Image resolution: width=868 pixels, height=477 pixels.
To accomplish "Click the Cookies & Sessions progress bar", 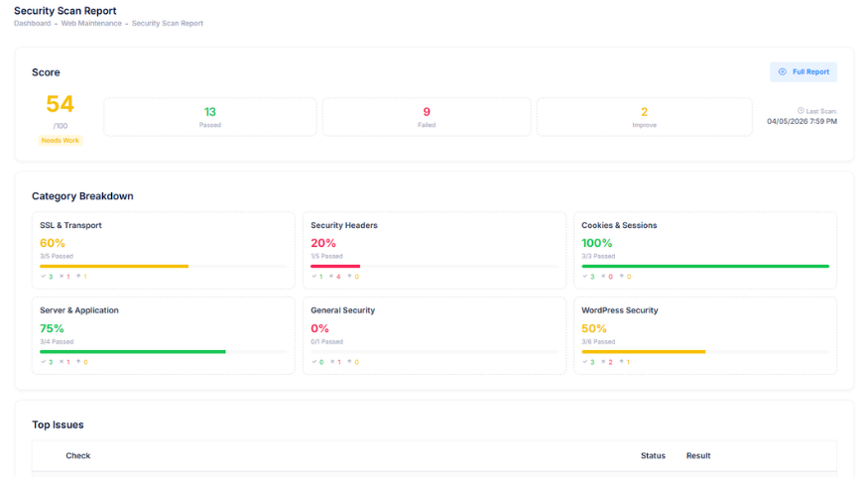I will point(705,266).
